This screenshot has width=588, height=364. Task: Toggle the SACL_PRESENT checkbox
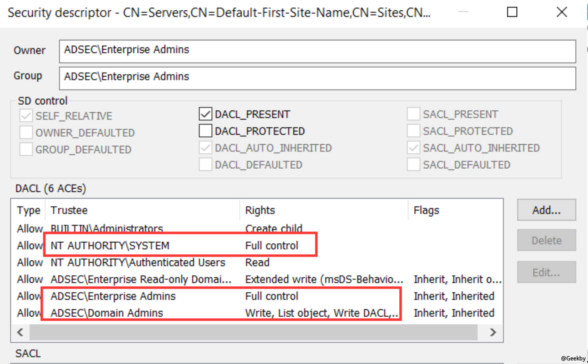tap(413, 114)
